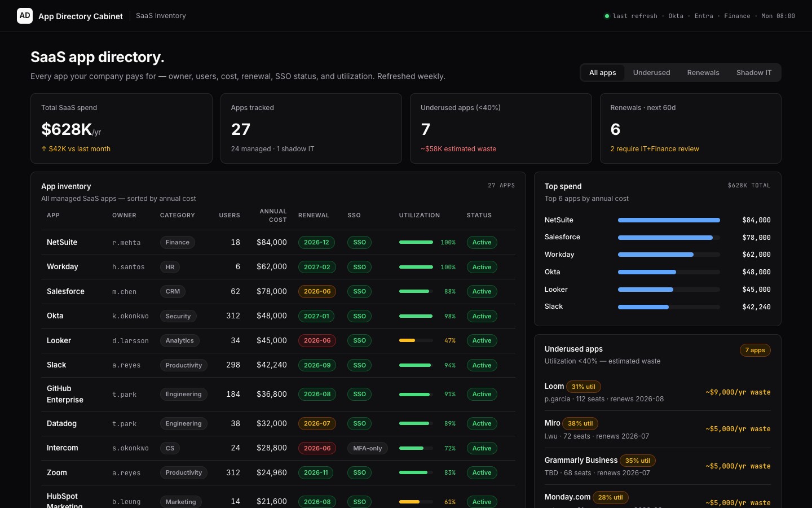Screen dimensions: 812x508
Task: Click the Security category tag for Okta
Action: (178, 316)
